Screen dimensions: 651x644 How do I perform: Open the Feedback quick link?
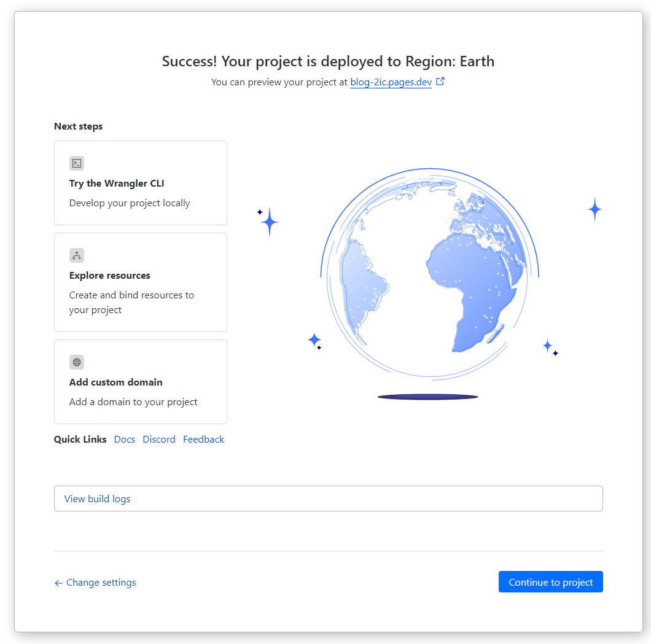coord(203,439)
